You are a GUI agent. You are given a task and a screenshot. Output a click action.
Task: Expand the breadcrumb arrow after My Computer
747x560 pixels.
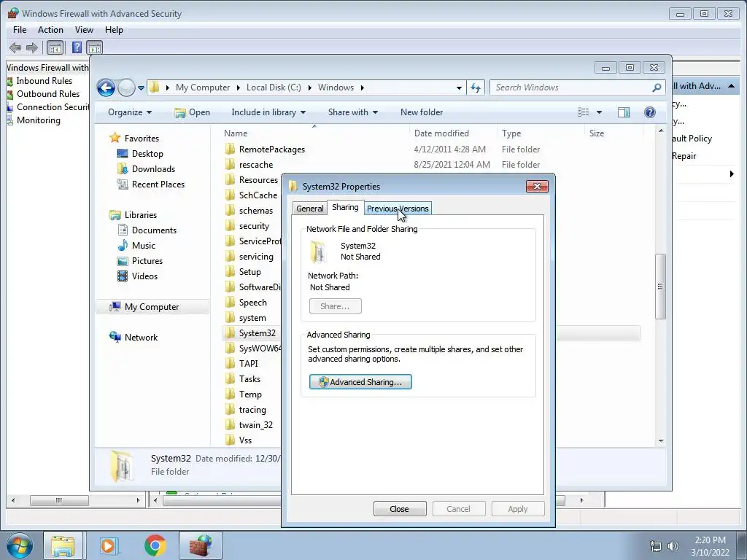click(239, 87)
